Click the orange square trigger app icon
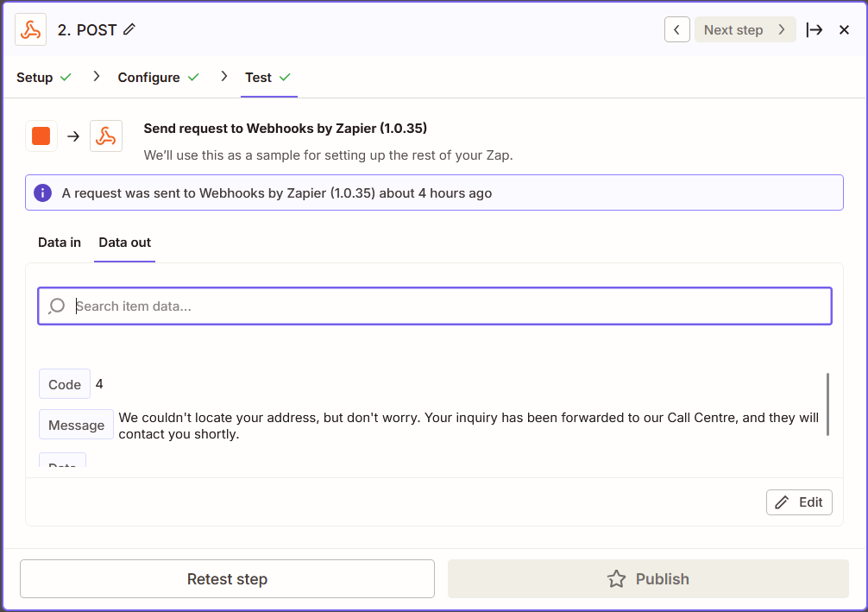The width and height of the screenshot is (868, 612). (x=41, y=136)
